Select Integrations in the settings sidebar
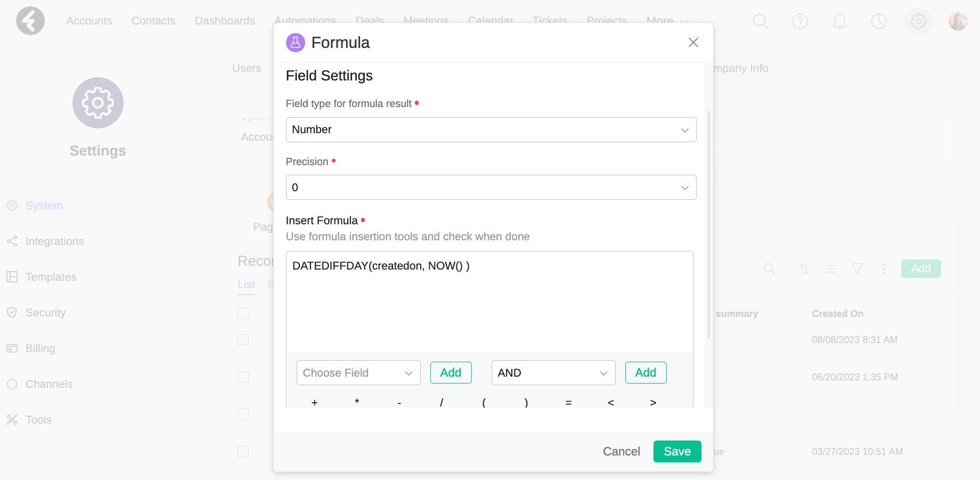The width and height of the screenshot is (980, 480). (54, 241)
